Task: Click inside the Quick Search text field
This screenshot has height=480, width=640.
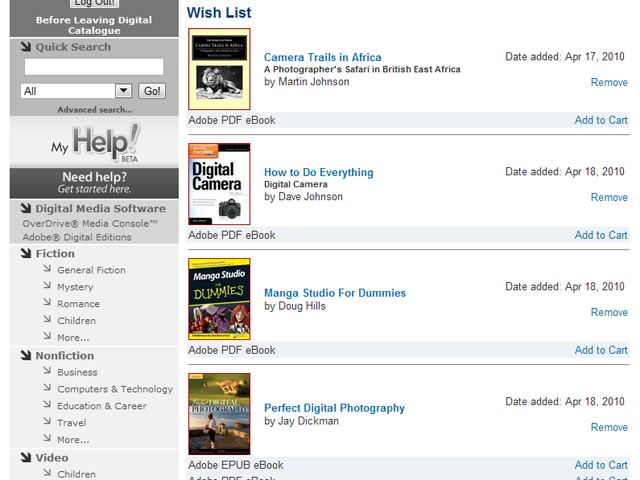Action: tap(94, 67)
